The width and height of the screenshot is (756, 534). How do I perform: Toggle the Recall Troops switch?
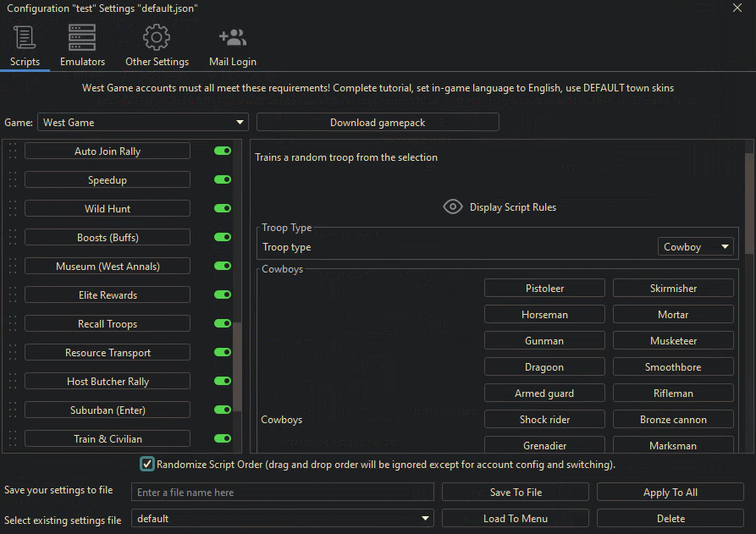(223, 323)
